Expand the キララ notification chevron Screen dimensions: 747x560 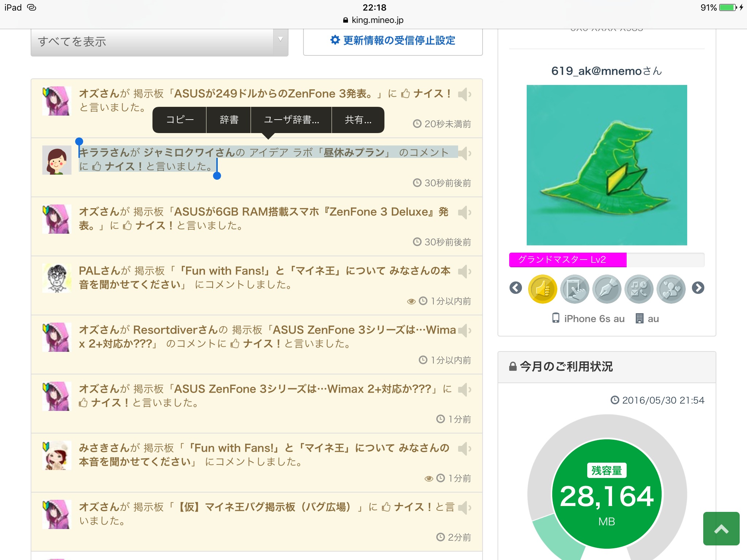tap(470, 153)
